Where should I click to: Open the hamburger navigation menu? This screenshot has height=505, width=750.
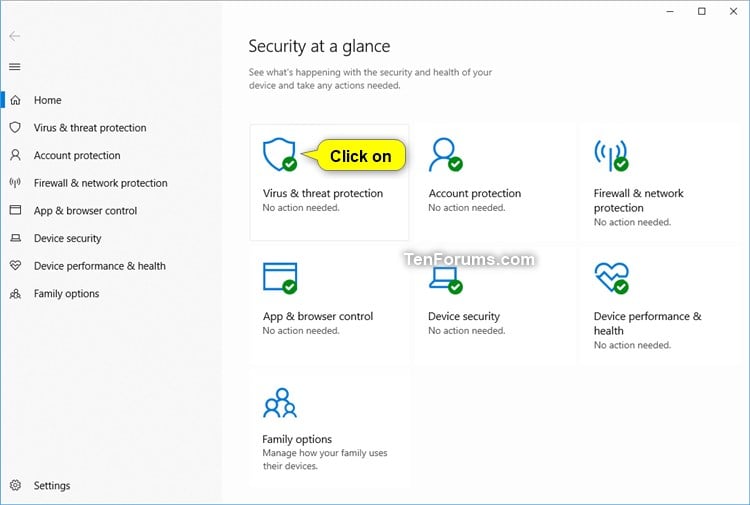(x=15, y=66)
